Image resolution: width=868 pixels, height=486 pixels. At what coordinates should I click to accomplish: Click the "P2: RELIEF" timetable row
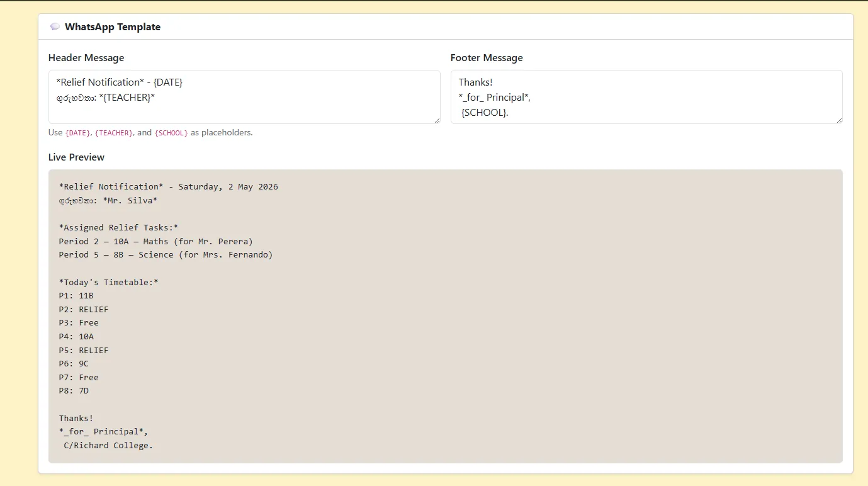[84, 310]
